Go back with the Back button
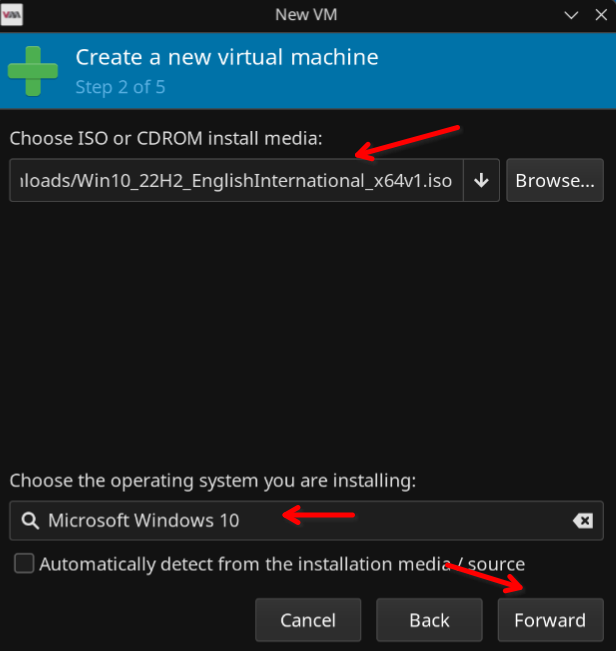The height and width of the screenshot is (651, 616). click(429, 620)
